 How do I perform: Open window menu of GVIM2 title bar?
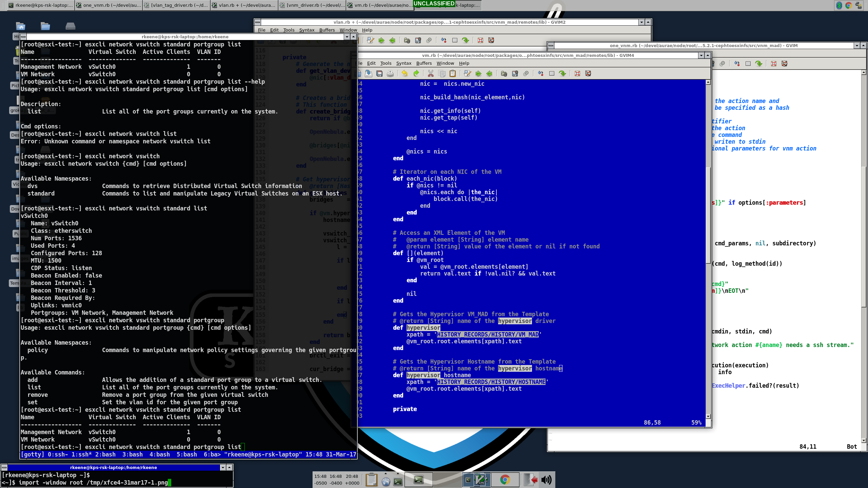pyautogui.click(x=258, y=22)
